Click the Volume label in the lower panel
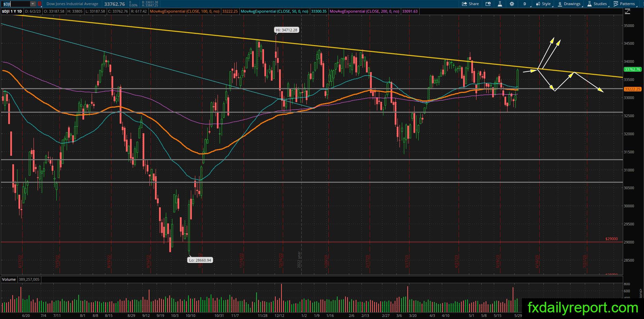 (9, 279)
